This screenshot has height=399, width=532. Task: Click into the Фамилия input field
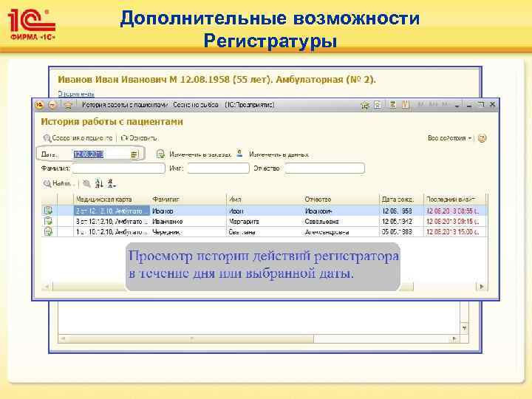click(x=118, y=168)
